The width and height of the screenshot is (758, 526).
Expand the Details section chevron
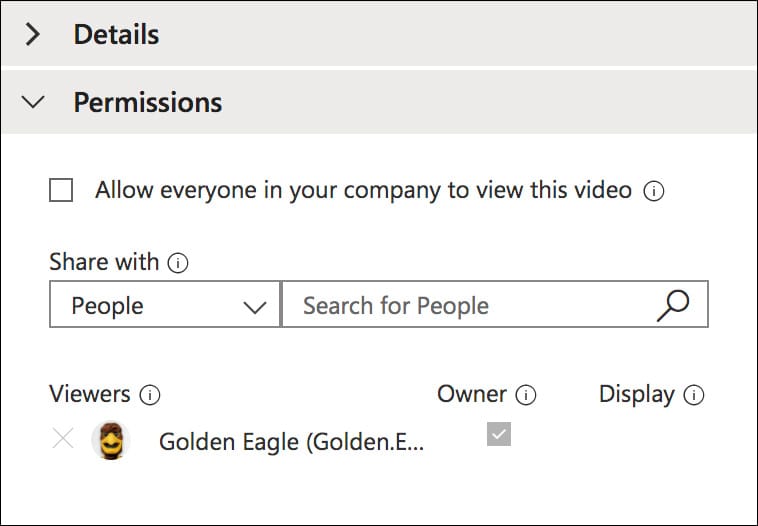pos(33,34)
